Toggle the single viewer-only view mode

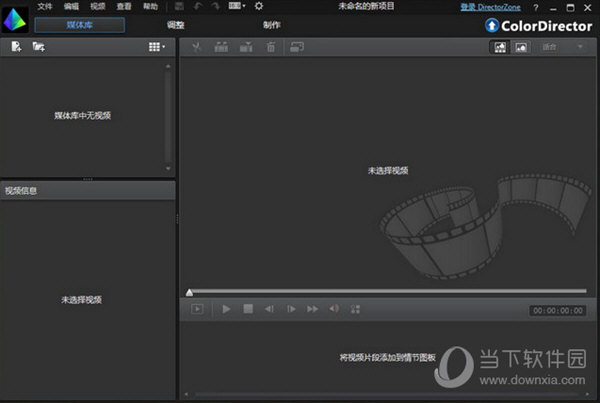[x=521, y=47]
